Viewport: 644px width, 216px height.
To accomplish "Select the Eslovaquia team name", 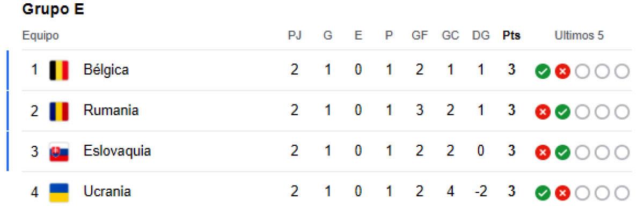I will coord(117,151).
